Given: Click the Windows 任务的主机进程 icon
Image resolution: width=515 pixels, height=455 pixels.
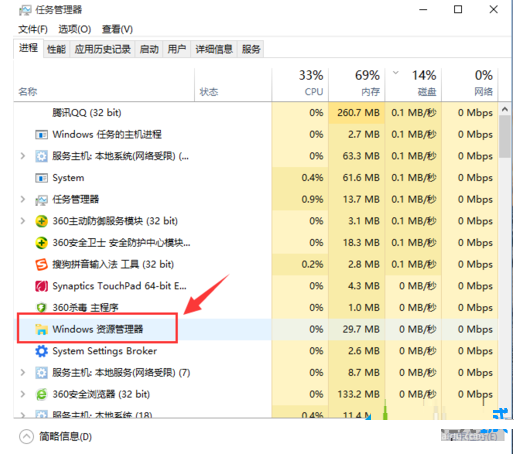Looking at the screenshot, I should tap(41, 135).
